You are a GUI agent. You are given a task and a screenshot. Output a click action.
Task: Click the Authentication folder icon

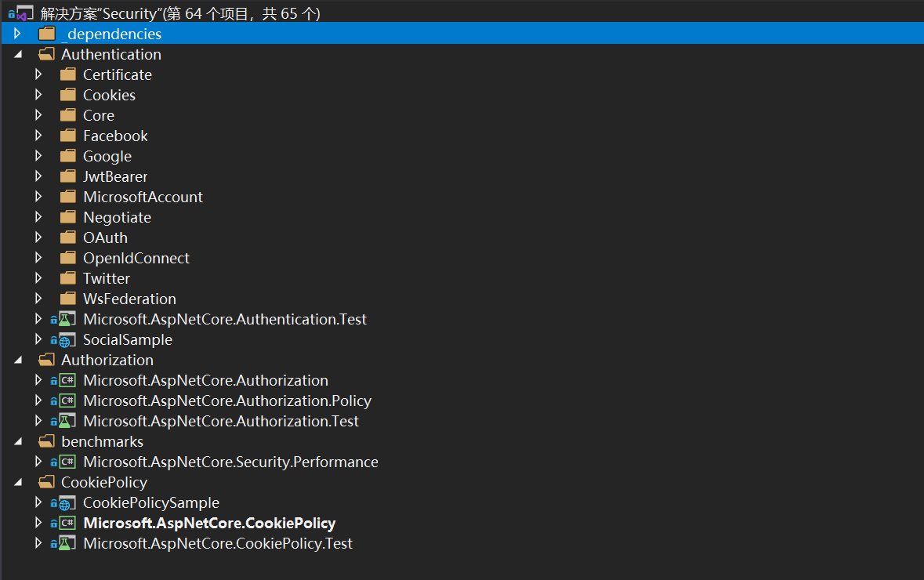click(46, 54)
